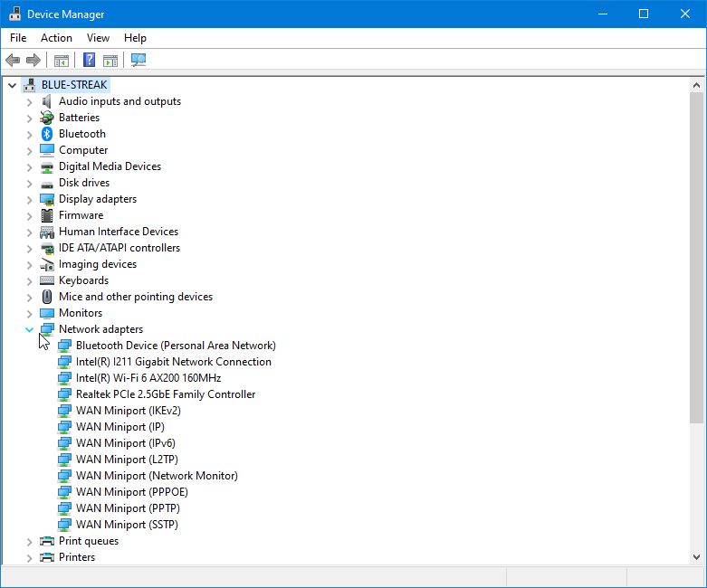Expand the Display adapters category
The height and width of the screenshot is (588, 707).
[x=30, y=200]
